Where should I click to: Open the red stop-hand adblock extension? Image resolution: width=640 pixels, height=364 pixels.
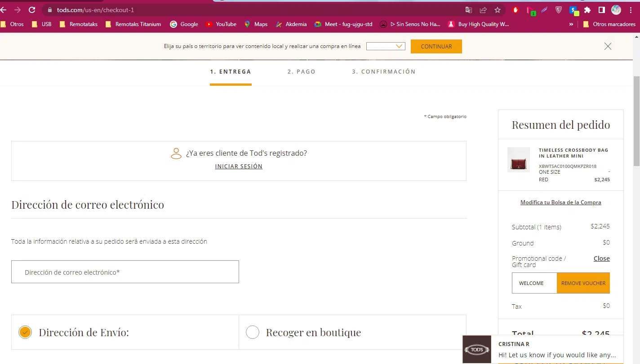[516, 10]
